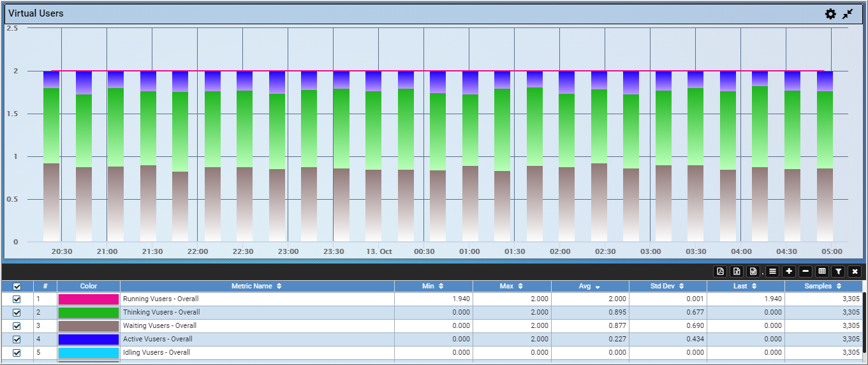Viewport: 868px width, 365px height.
Task: Click the 0.690 Std Dev value
Action: pyautogui.click(x=694, y=325)
